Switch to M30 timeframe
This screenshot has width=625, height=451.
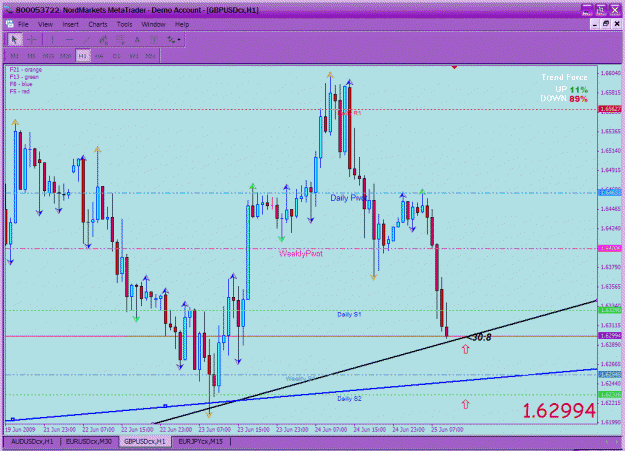pos(65,56)
